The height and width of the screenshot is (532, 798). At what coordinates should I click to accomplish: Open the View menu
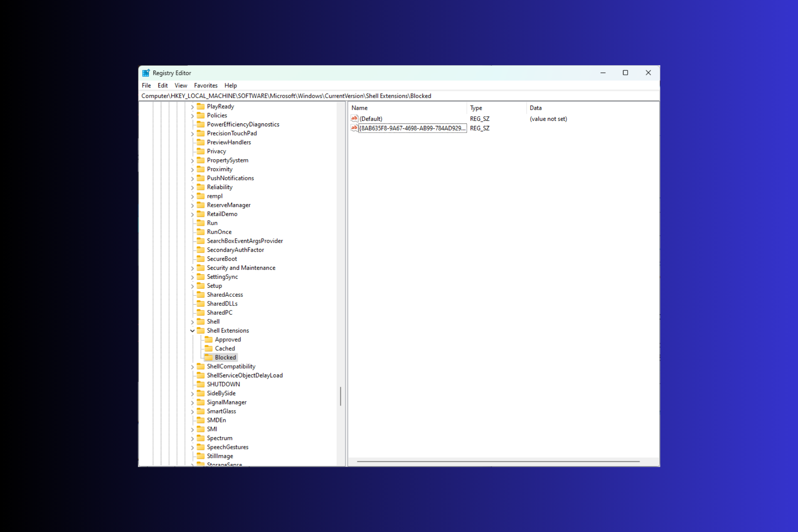(180, 86)
